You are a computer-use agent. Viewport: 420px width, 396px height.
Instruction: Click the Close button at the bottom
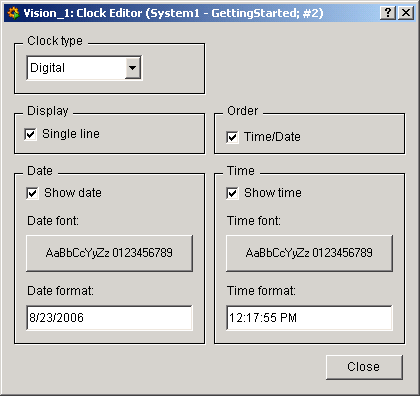(x=364, y=367)
